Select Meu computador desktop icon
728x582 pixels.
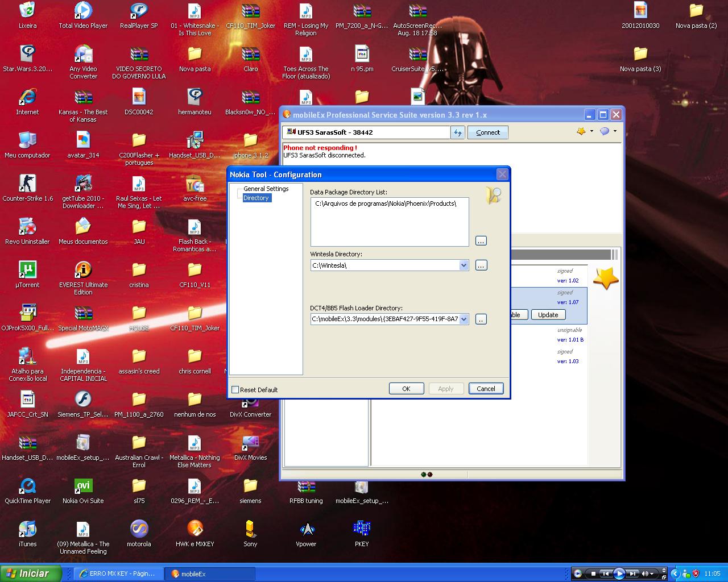(27, 146)
